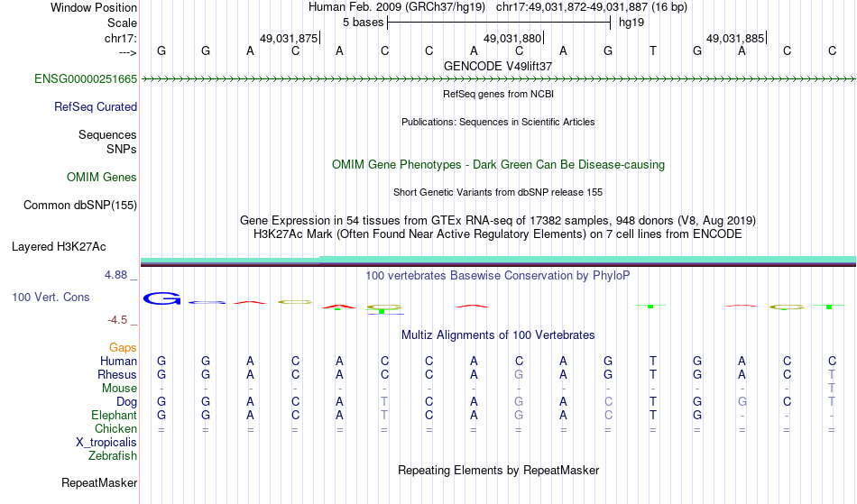Viewport: 857px width, 504px height.
Task: Click the GTEx Gene Expression track title
Action: (x=498, y=221)
